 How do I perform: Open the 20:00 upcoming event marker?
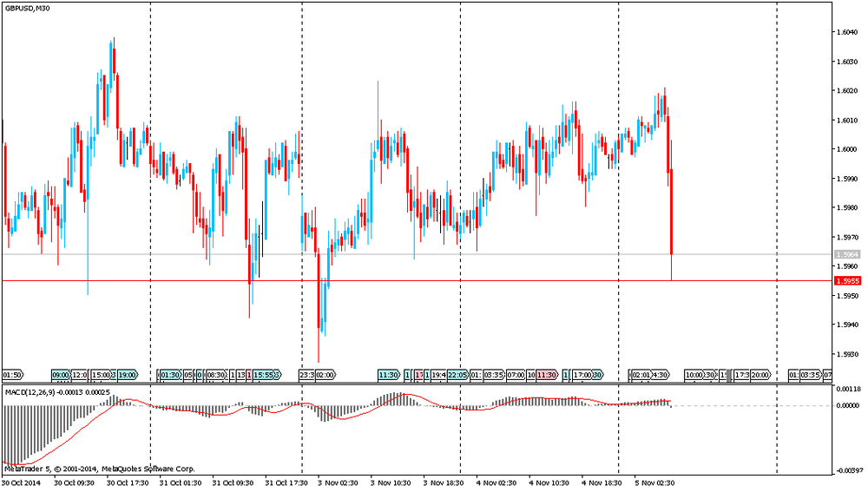click(x=759, y=375)
